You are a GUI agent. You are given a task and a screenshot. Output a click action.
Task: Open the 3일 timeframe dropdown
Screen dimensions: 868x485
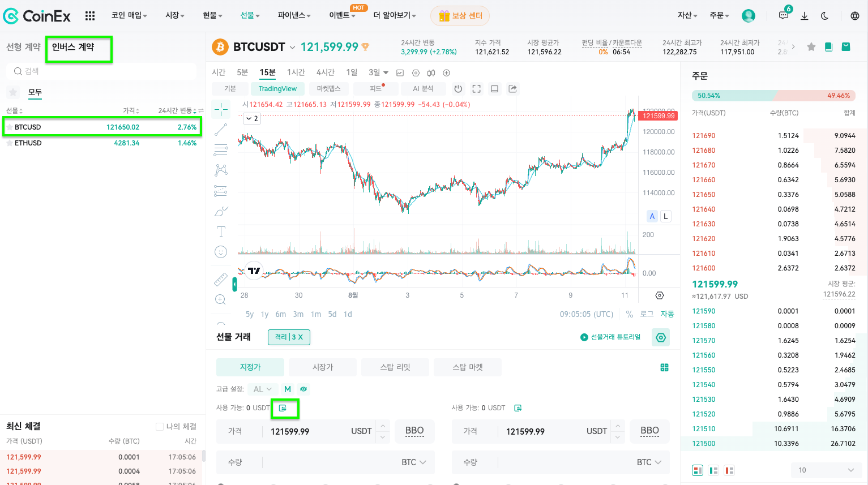[x=377, y=72]
